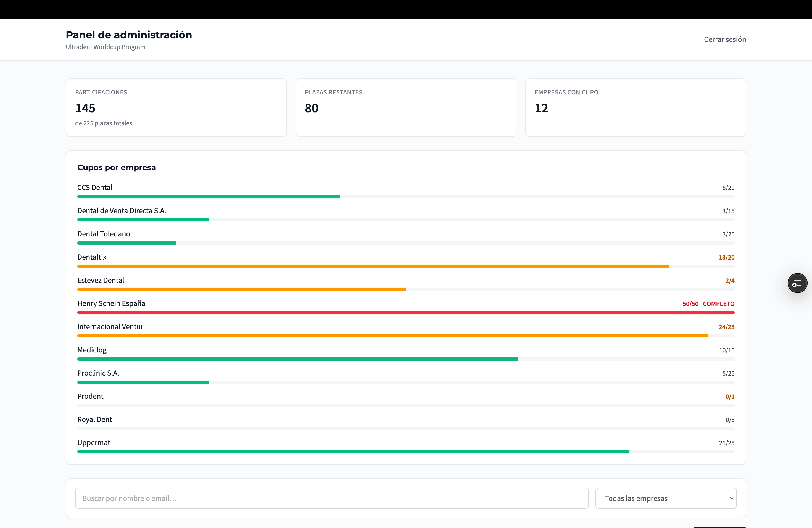Viewport: 812px width, 528px height.
Task: Click the Prodent company name
Action: (x=90, y=396)
